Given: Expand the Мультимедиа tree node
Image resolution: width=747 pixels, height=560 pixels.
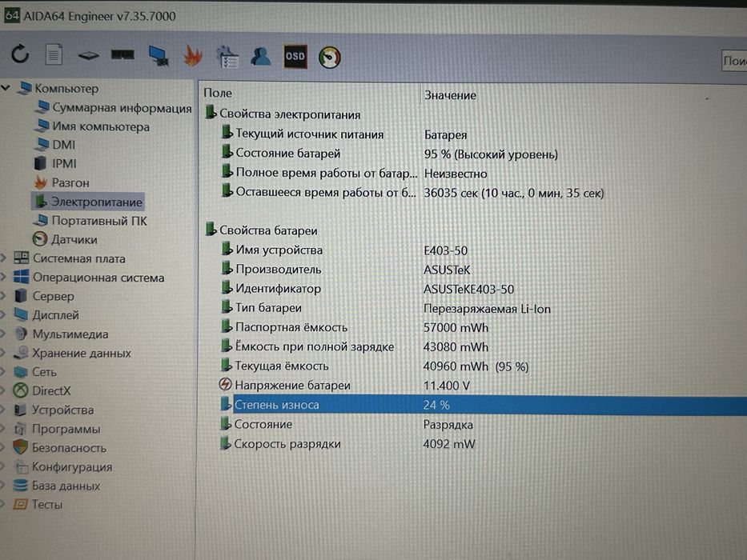Looking at the screenshot, I should coord(3,334).
